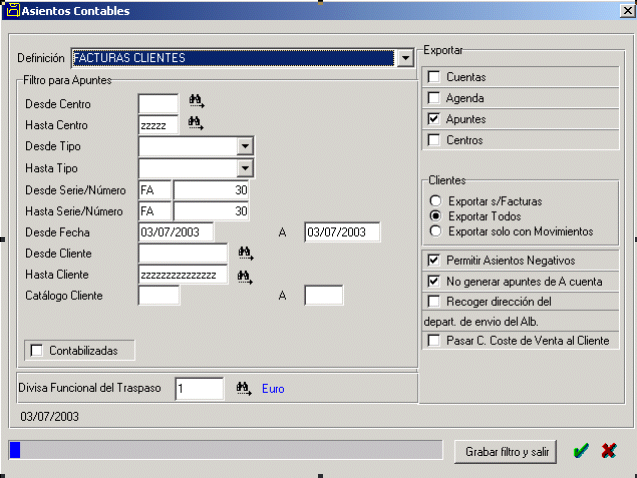637x478 pixels.
Task: Click Hasta Serie field containing FA
Action: click(x=155, y=211)
